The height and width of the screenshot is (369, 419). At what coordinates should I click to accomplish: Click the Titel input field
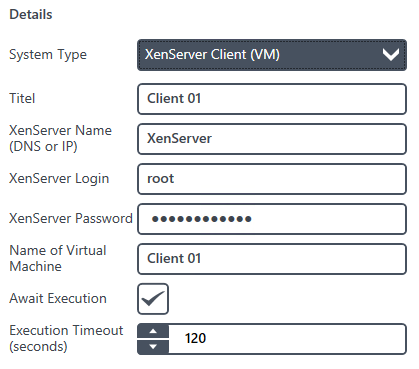(272, 99)
